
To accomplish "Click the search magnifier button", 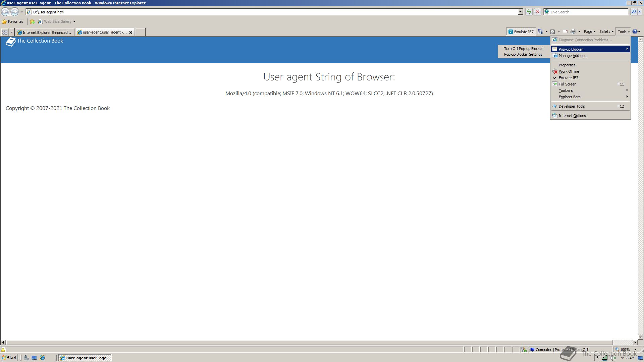I will pyautogui.click(x=633, y=12).
